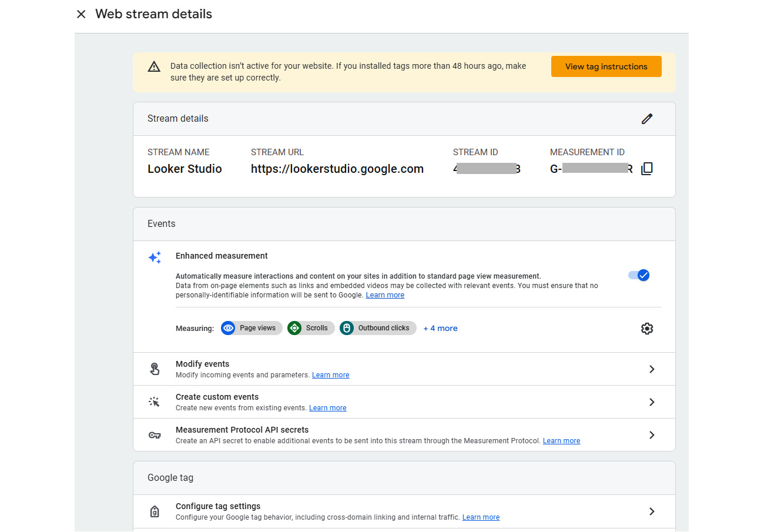Click the MEASUREMENT ID label
The height and width of the screenshot is (532, 764).
(x=587, y=152)
